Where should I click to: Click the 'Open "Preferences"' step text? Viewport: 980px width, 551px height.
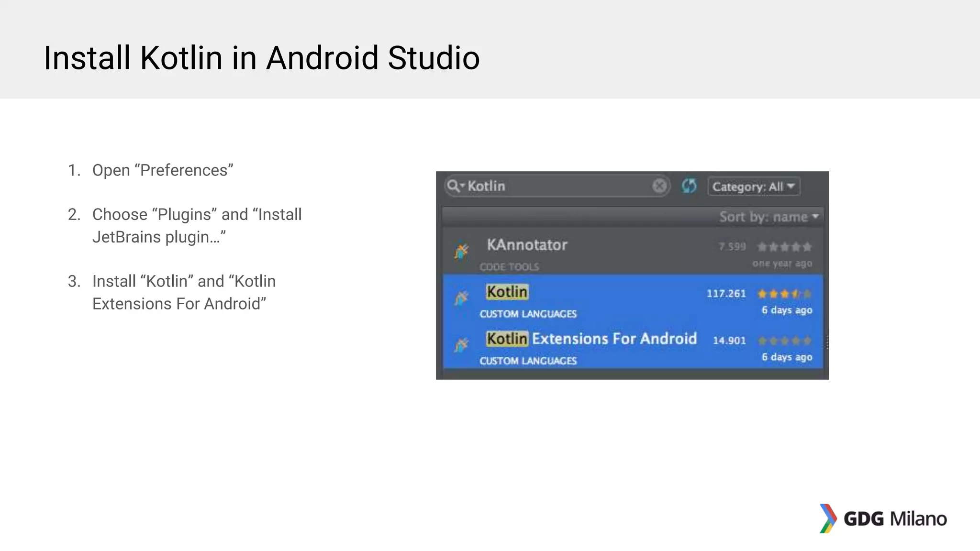coord(163,170)
